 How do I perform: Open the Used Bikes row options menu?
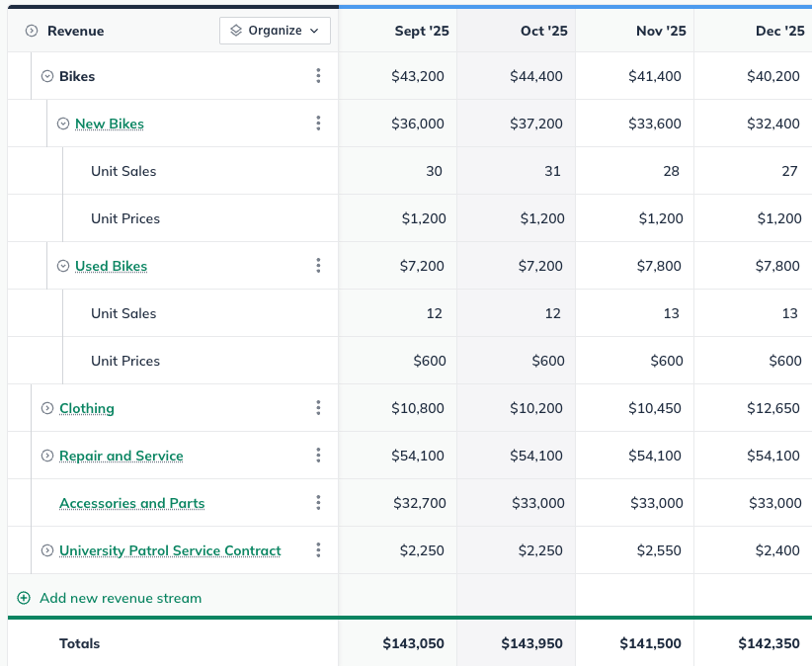pos(318,266)
